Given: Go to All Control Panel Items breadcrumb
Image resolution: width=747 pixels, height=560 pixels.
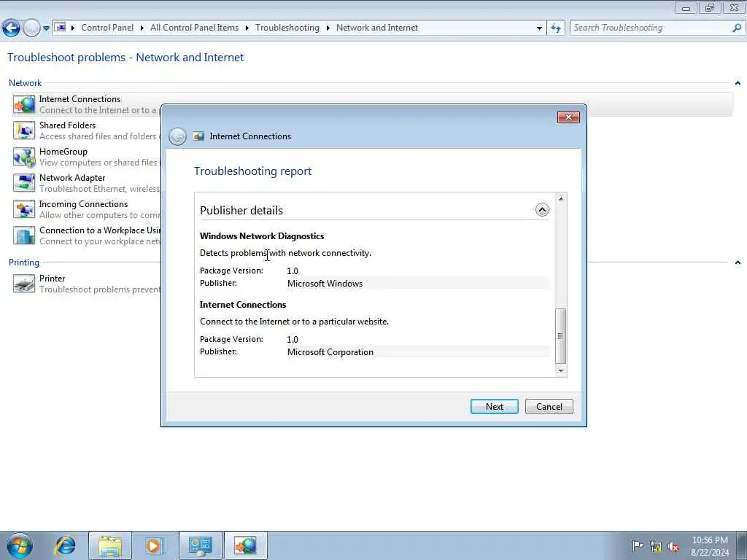Looking at the screenshot, I should (x=194, y=28).
